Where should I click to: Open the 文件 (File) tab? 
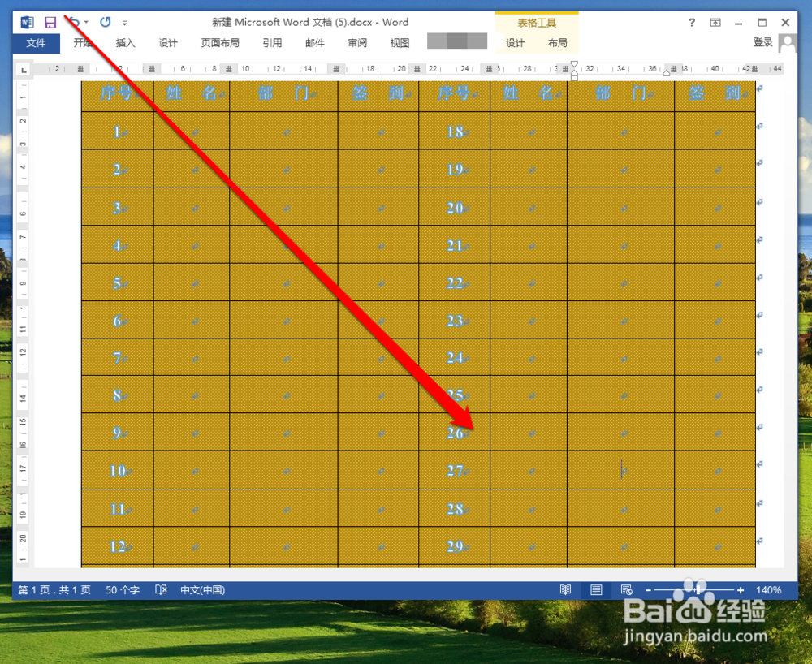(37, 43)
